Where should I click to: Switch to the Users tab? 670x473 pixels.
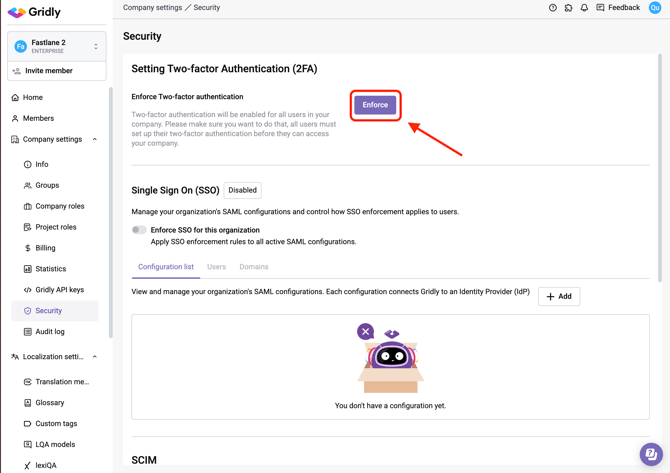point(216,267)
